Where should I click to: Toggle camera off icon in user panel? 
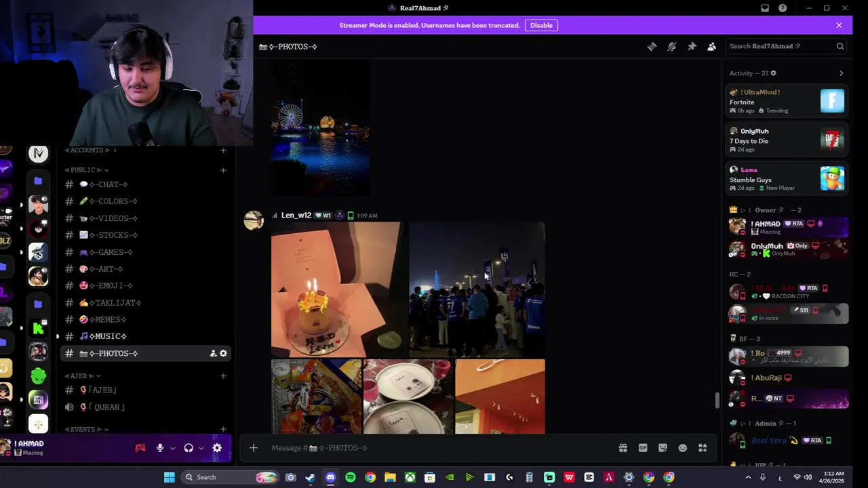140,448
